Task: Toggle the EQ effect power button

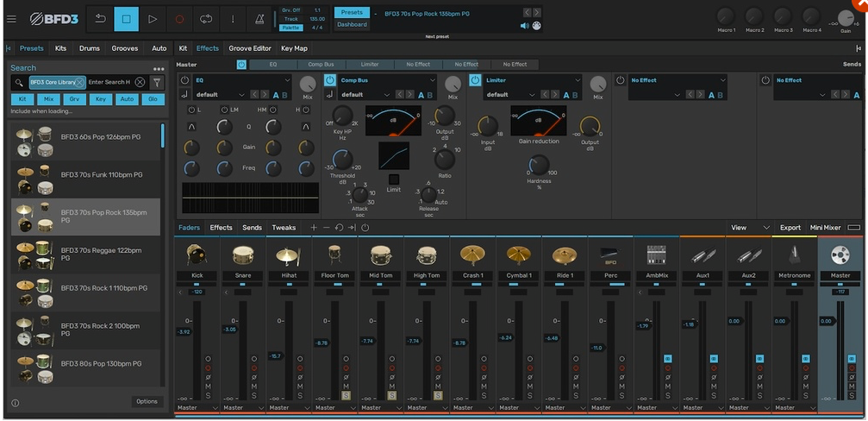Action: click(x=184, y=80)
